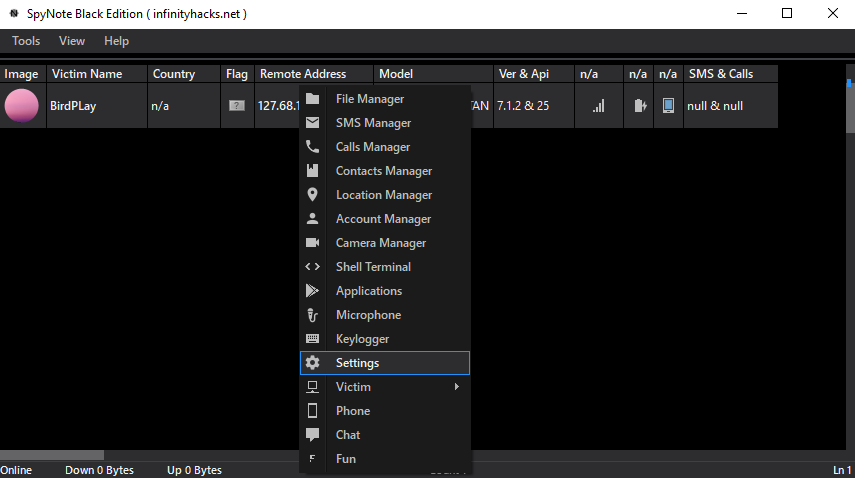This screenshot has width=855, height=478.
Task: Expand the Victim submenu arrow
Action: click(x=457, y=387)
